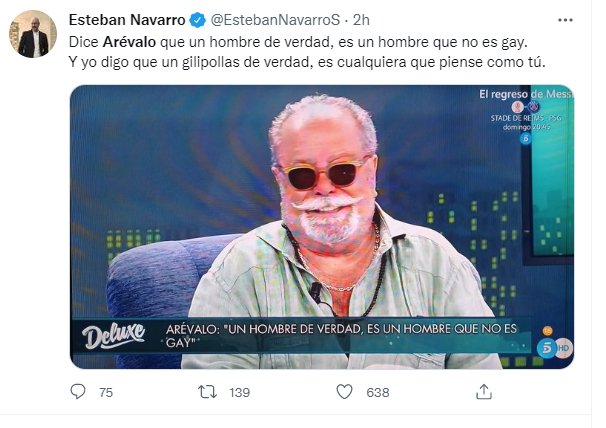Open Esteban Navarro's profile picture

[x=33, y=34]
